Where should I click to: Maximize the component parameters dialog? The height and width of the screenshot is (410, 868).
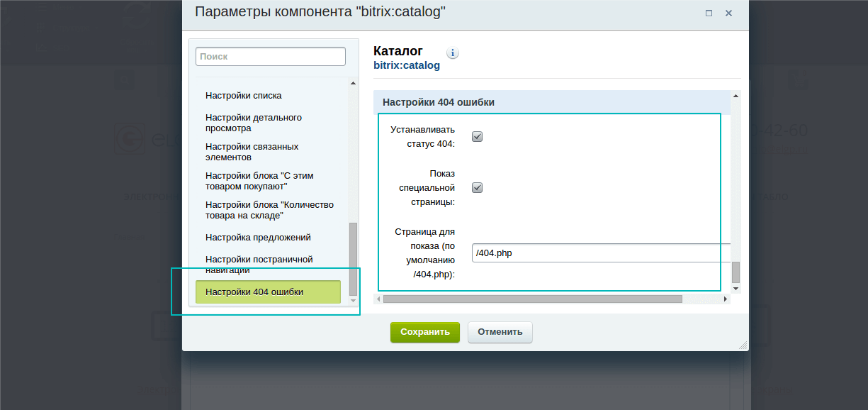click(709, 13)
